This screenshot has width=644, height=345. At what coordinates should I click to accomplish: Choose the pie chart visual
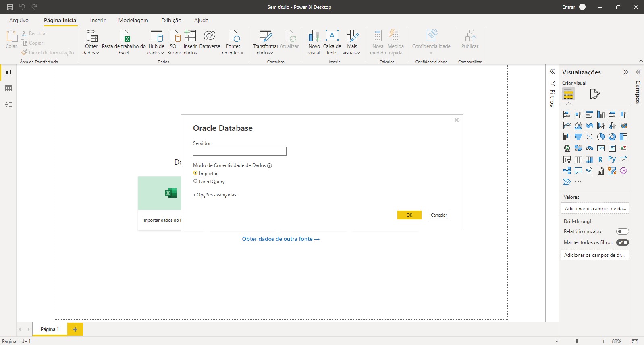[x=600, y=137]
